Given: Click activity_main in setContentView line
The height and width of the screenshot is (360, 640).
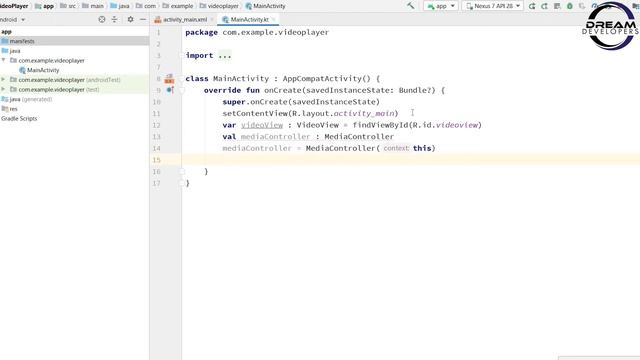Looking at the screenshot, I should [364, 113].
